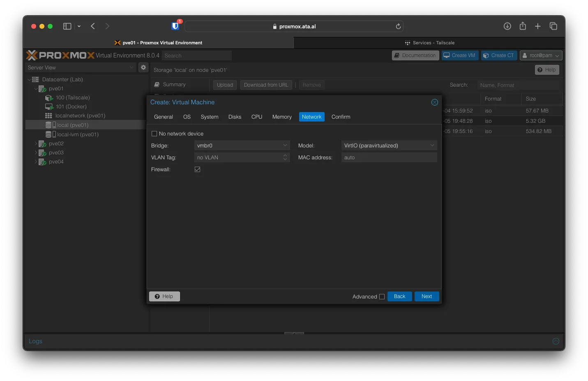The width and height of the screenshot is (588, 381).
Task: Click the 101 (Docker) VM monitor icon
Action: 49,107
